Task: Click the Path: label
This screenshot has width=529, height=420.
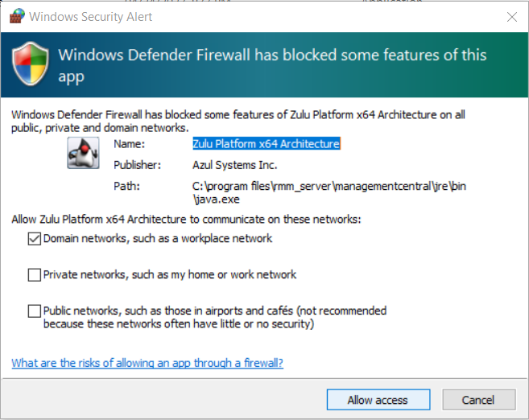Action: click(x=126, y=187)
